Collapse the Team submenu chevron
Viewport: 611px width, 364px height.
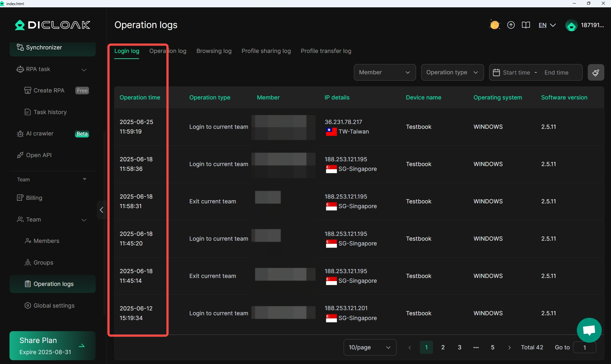(x=84, y=220)
